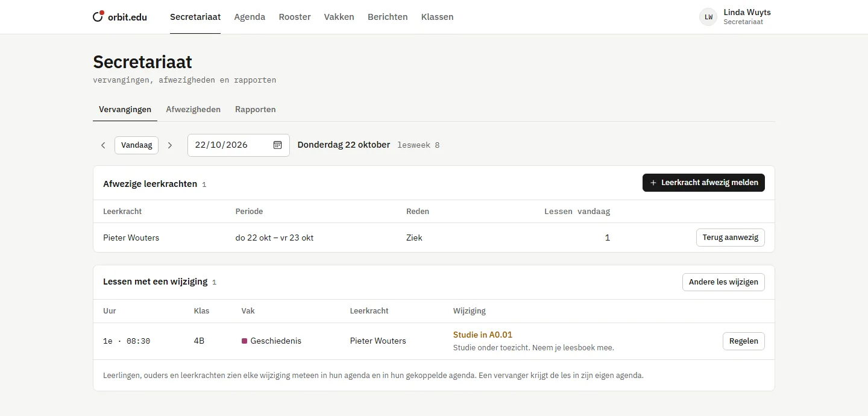
Task: Mark Pieter Wouters as Terug aanwezig
Action: [731, 238]
